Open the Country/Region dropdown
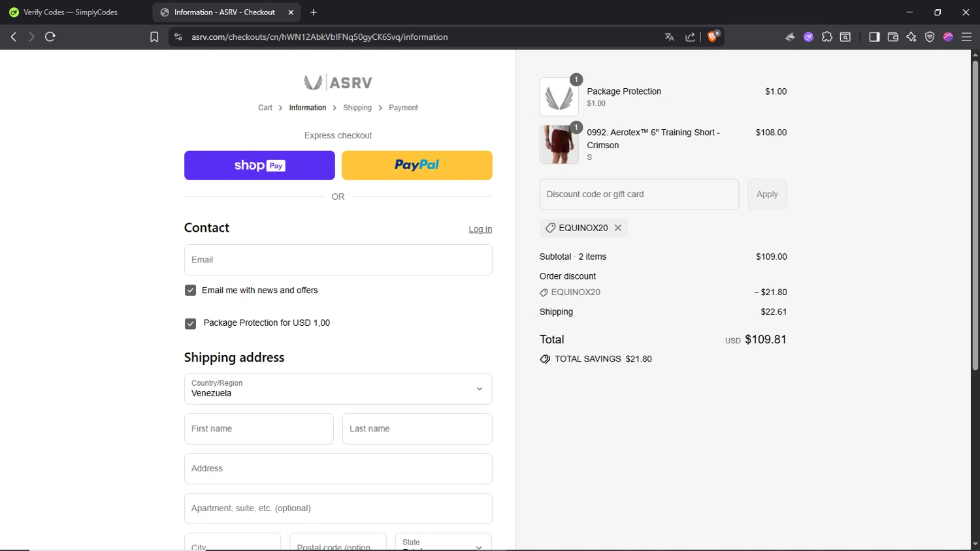This screenshot has width=980, height=551. coord(338,389)
